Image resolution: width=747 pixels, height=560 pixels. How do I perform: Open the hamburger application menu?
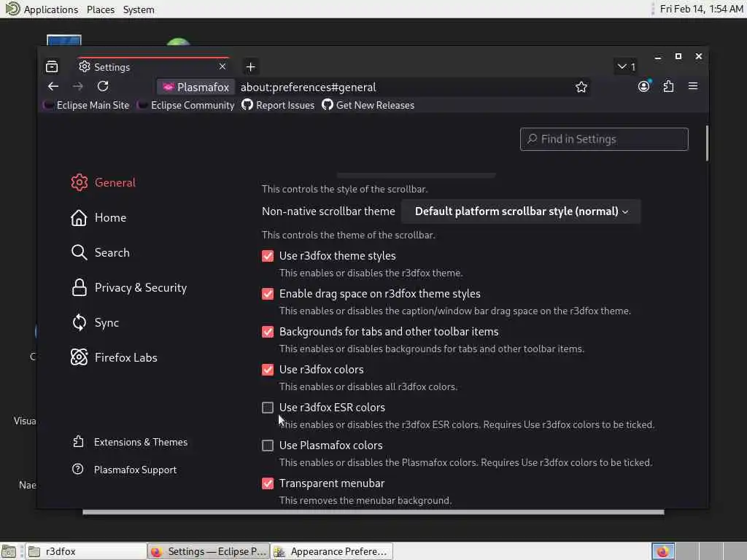click(693, 86)
